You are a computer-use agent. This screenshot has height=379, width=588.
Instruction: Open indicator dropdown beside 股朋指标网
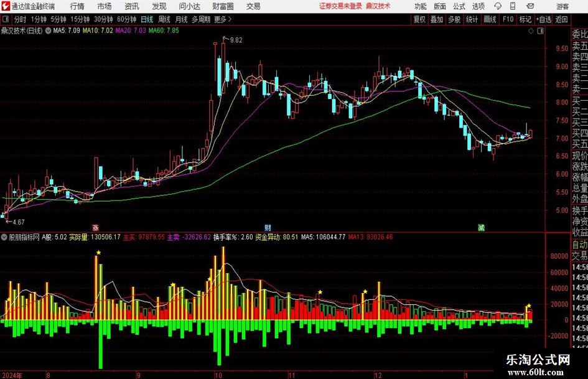4,237
